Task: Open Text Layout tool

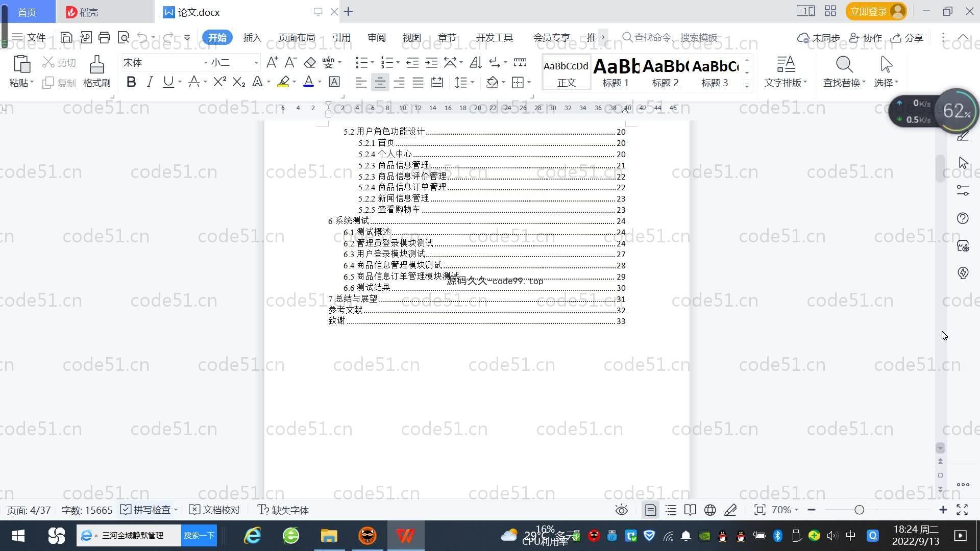Action: pos(786,71)
